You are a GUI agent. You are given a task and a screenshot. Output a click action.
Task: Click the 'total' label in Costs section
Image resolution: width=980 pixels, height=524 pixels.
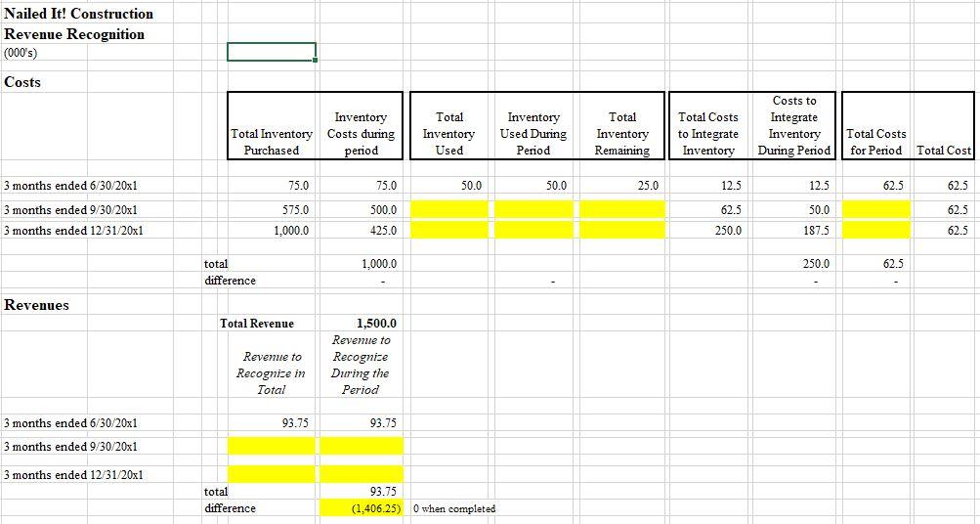[216, 264]
